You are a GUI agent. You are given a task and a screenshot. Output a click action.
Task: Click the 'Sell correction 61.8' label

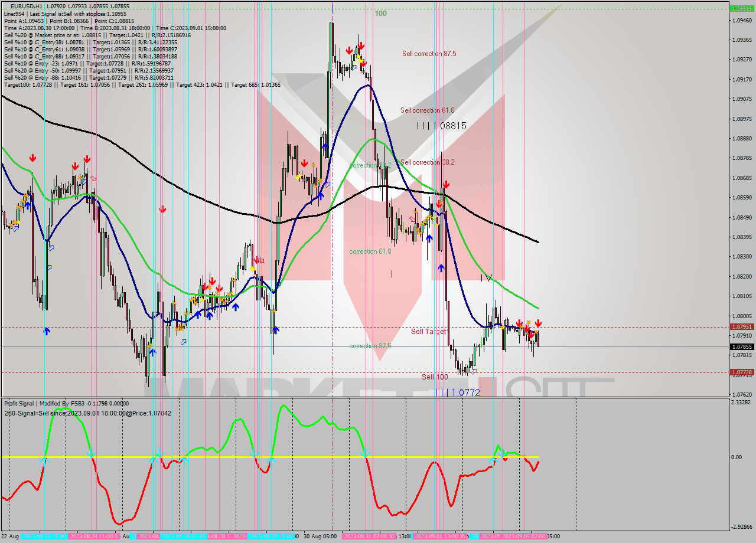[428, 110]
